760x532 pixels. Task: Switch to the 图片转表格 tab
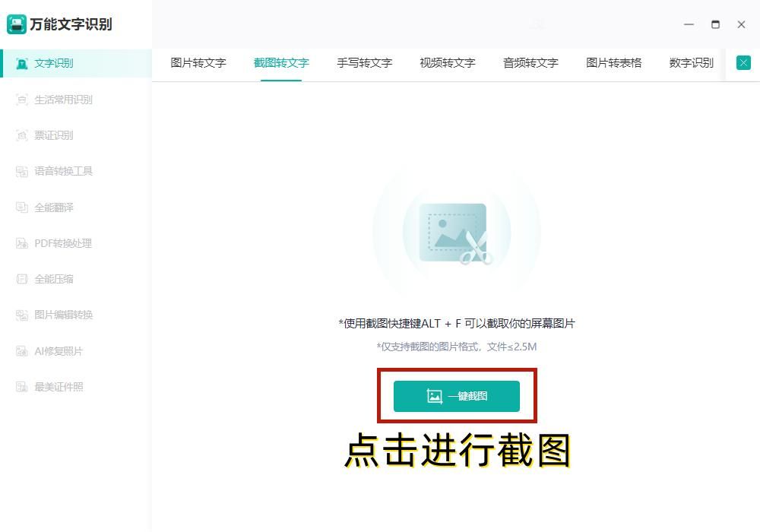[x=613, y=63]
